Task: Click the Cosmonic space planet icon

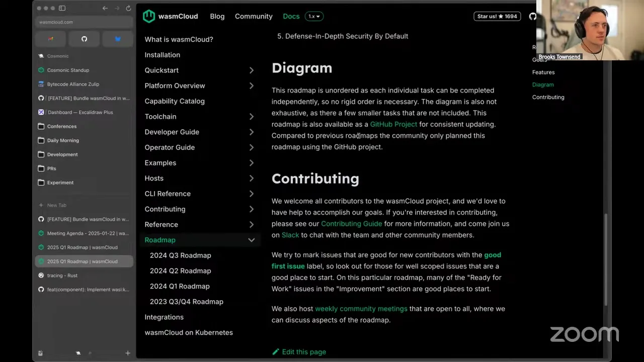Action: [x=41, y=56]
